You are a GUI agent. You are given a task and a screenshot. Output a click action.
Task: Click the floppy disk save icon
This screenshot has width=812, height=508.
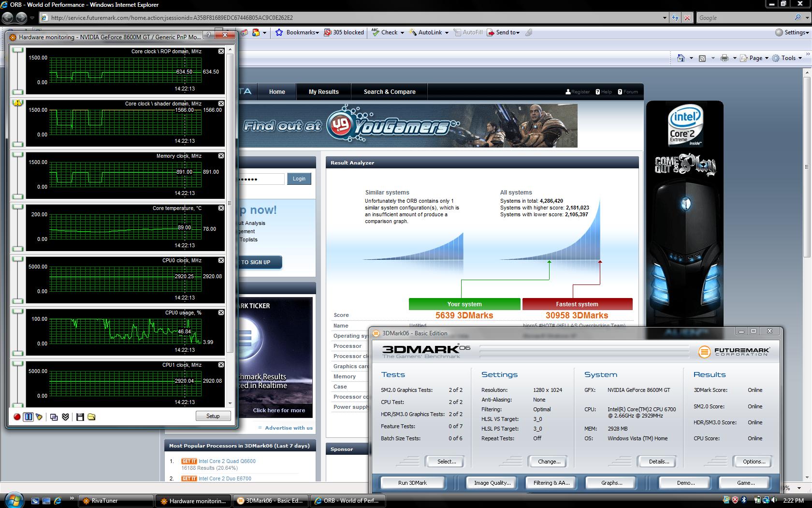point(80,417)
